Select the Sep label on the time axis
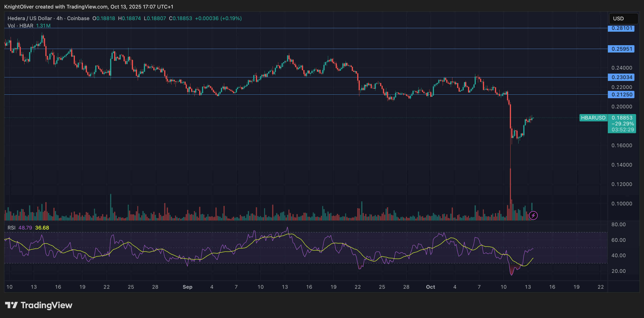Image resolution: width=644 pixels, height=318 pixels. pyautogui.click(x=188, y=287)
